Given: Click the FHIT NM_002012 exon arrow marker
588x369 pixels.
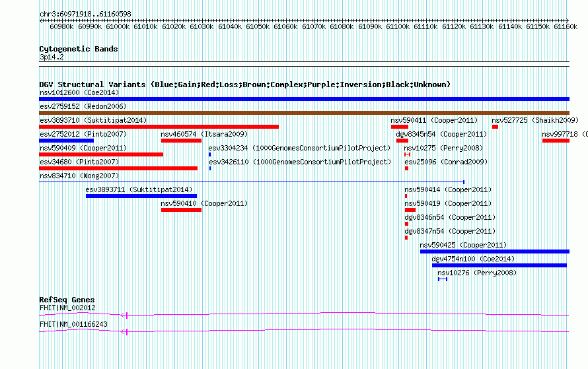Looking at the screenshot, I should 124,316.
